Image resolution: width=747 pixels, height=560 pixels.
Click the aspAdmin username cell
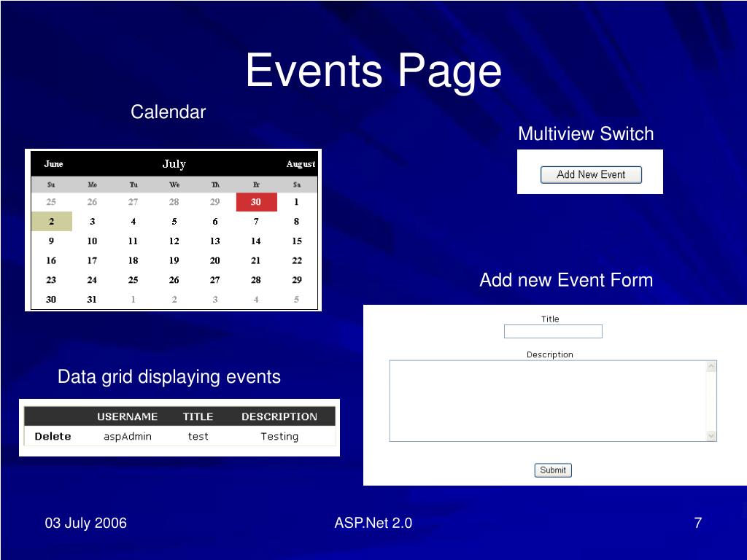[x=128, y=436]
